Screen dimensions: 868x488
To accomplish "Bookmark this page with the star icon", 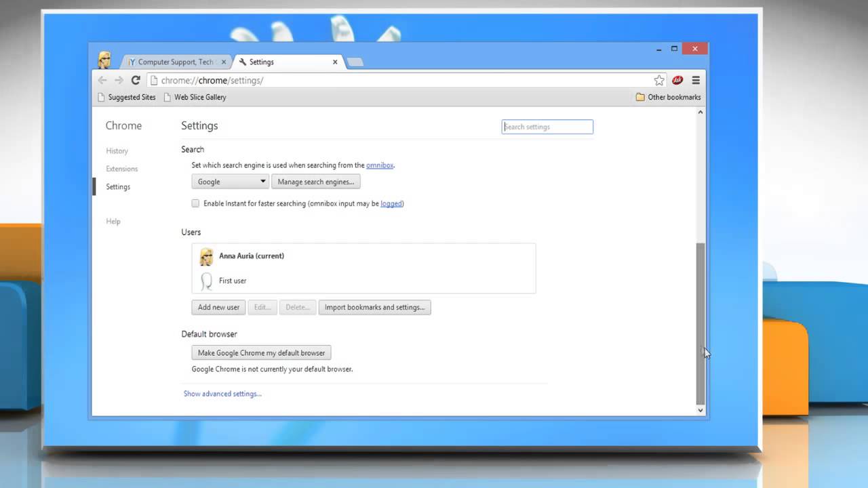I will (x=659, y=80).
